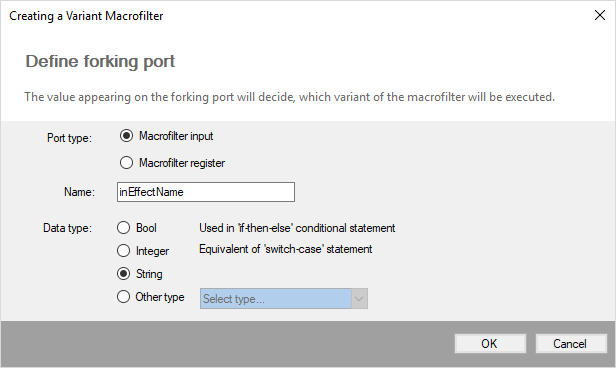This screenshot has height=368, width=616.
Task: Click the Name field containing inEffectName
Action: coord(206,192)
